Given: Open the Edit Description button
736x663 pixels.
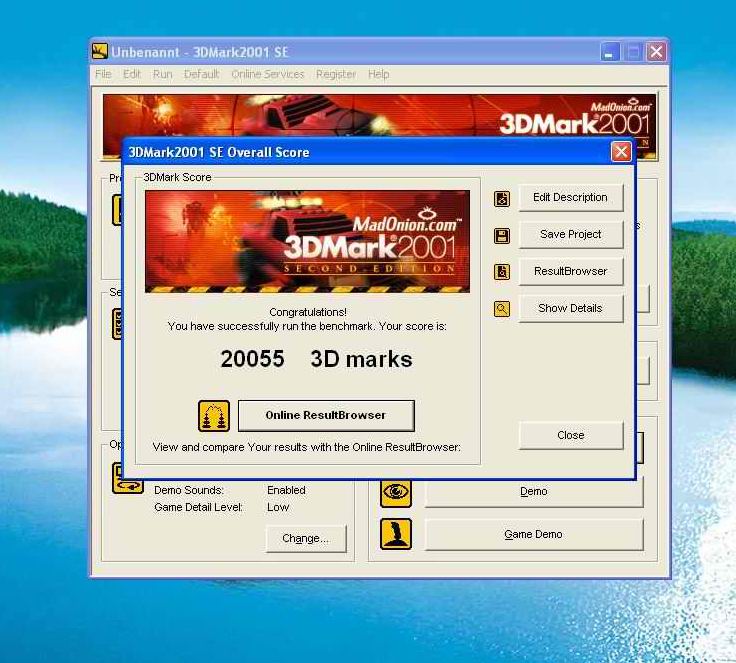Looking at the screenshot, I should point(571,198).
